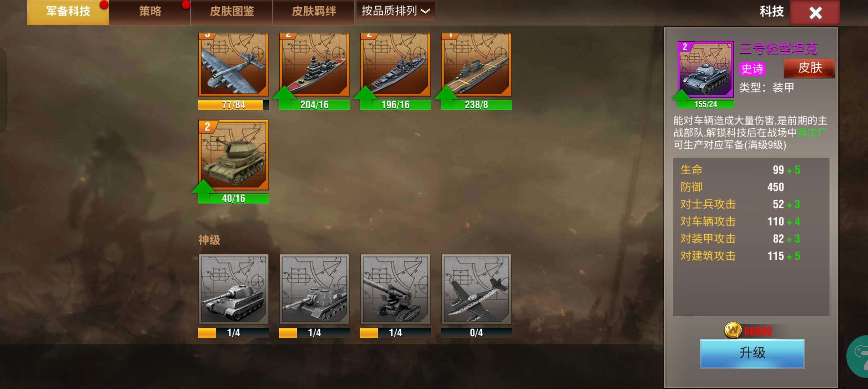Close the 科技 panel with X button
The image size is (868, 389).
[x=815, y=13]
